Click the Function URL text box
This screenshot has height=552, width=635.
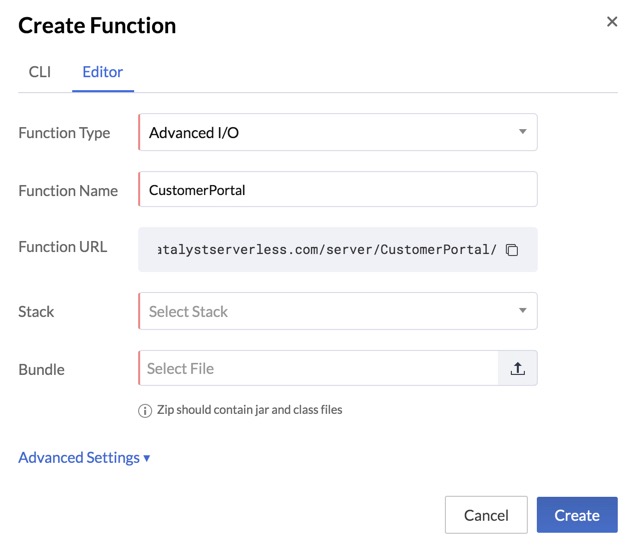(x=338, y=249)
